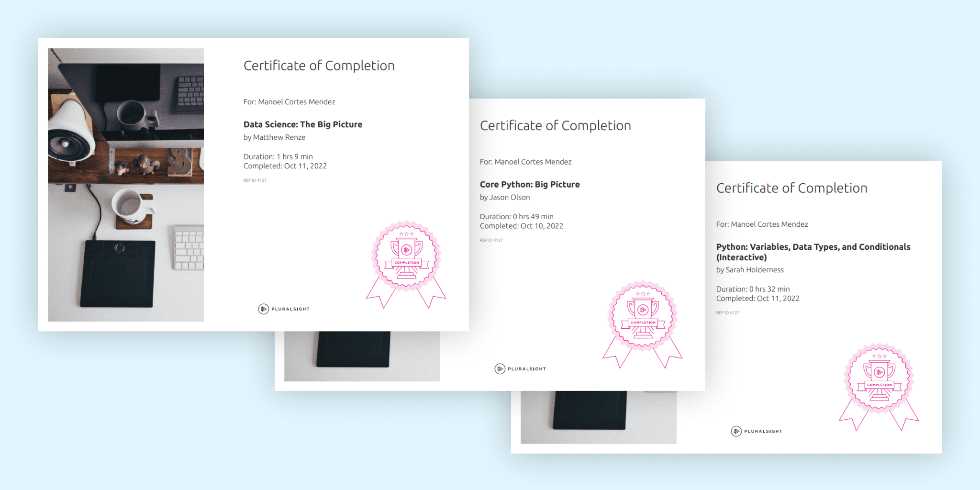Select the 'Duration: 0 hrs 32 min' text
The height and width of the screenshot is (490, 980).
(753, 289)
